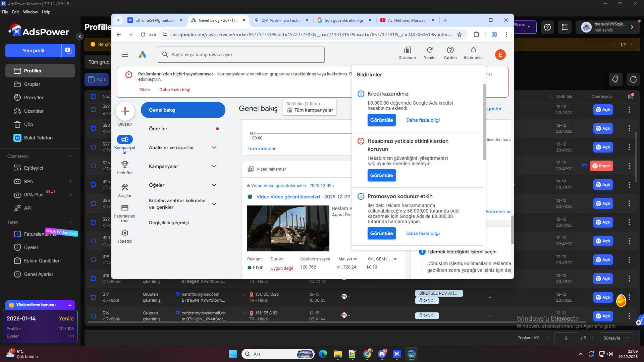Click the orange E account avatar
This screenshot has height=362, width=644.
(500, 55)
